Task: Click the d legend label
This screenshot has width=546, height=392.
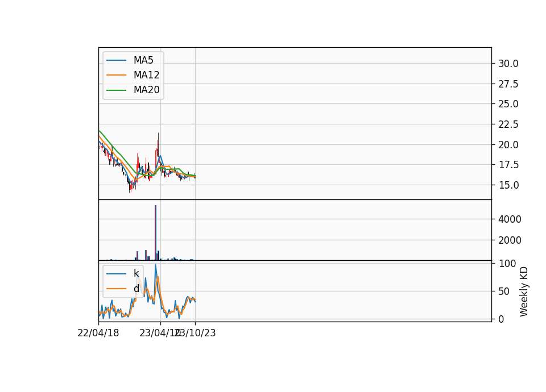Action: click(x=136, y=289)
